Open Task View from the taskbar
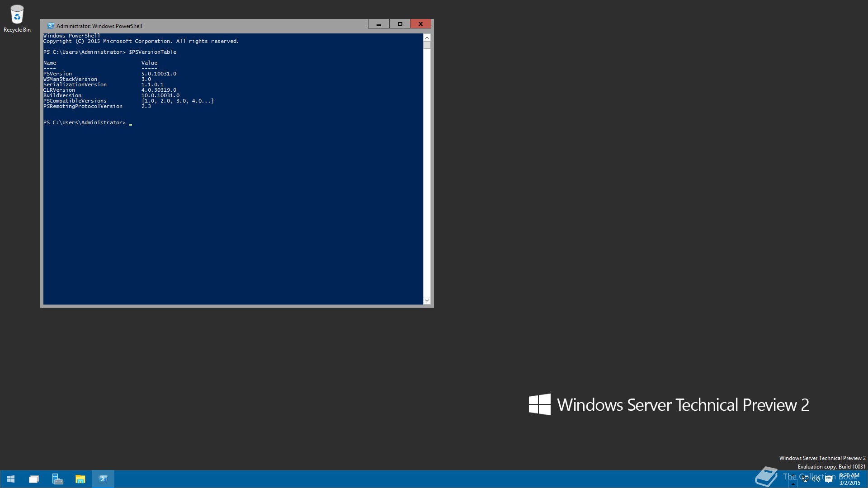 coord(34,479)
